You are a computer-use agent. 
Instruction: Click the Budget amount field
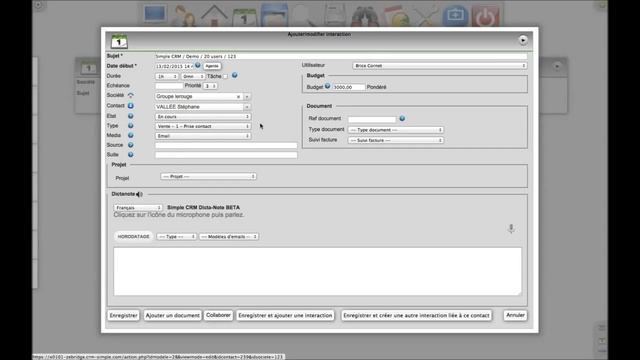coord(349,87)
